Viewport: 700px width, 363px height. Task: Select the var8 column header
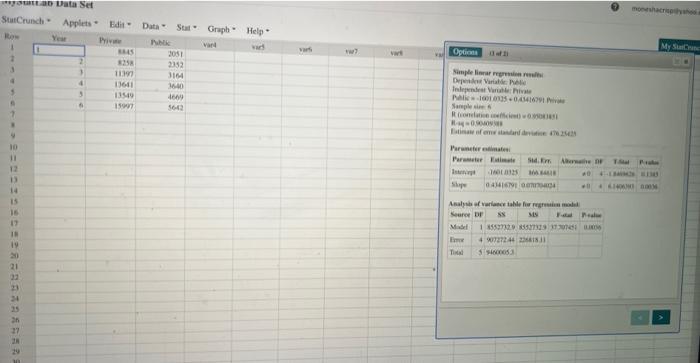[396, 53]
